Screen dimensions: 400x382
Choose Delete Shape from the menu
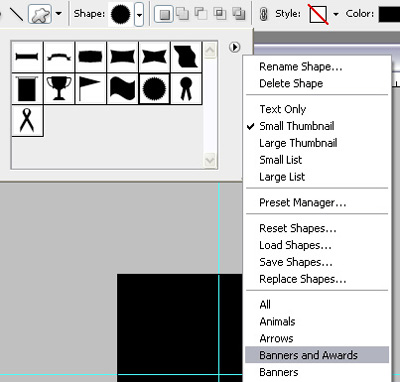(291, 83)
